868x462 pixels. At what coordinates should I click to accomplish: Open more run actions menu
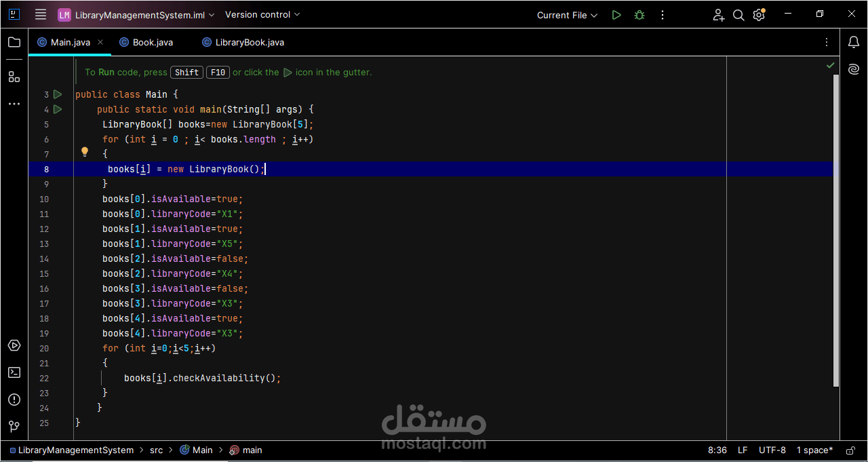click(x=663, y=15)
